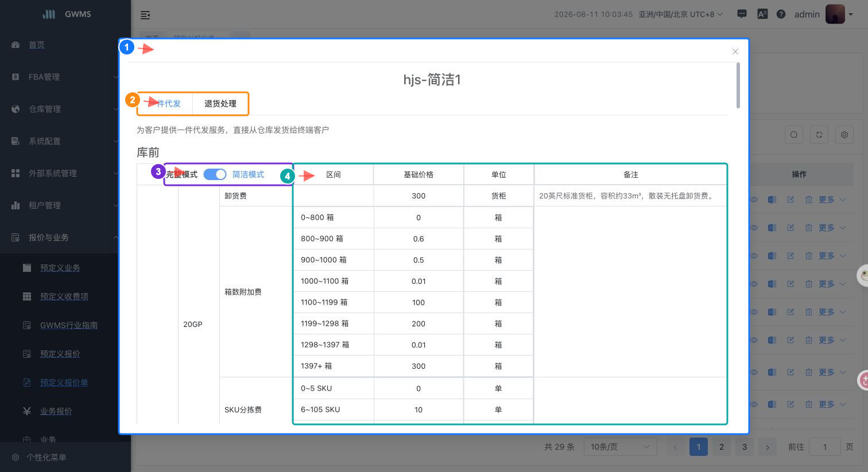This screenshot has height=472, width=868.
Task: Click the search icon in background toolbar
Action: (794, 135)
